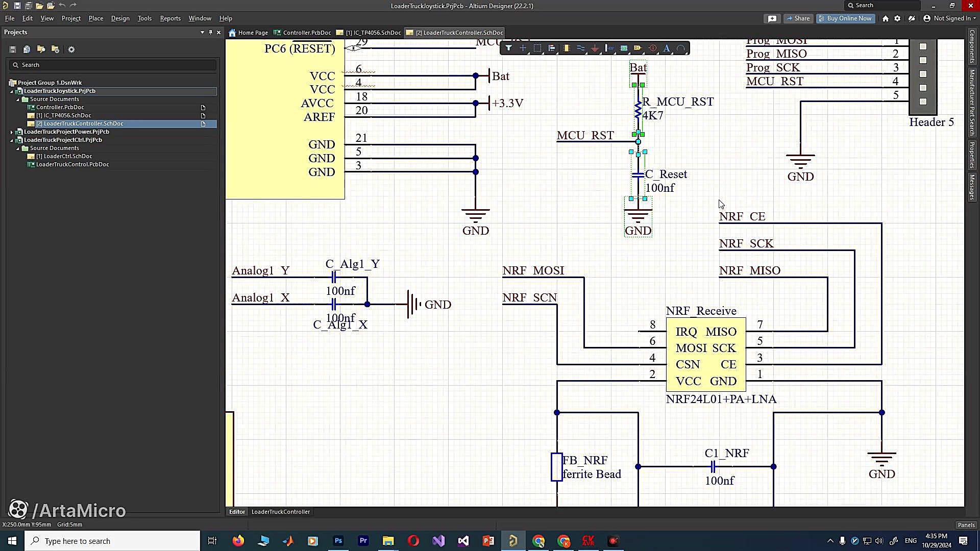Select the place harness tool
Screen dimensions: 980x551
pyautogui.click(x=609, y=48)
